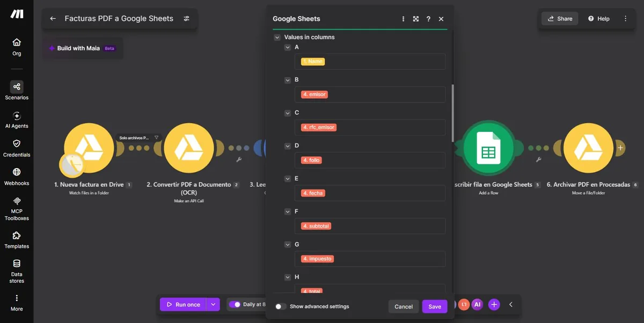
Task: Collapse column B field
Action: [x=288, y=80]
